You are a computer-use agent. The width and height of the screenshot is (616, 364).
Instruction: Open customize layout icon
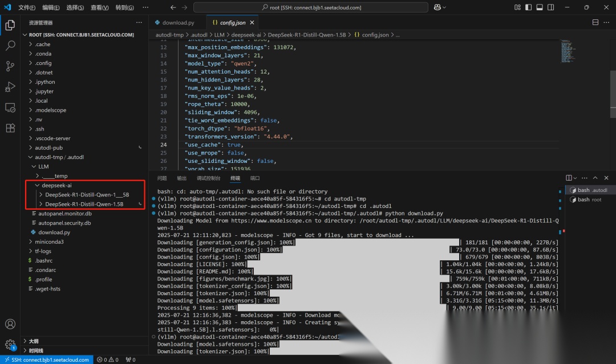[517, 7]
